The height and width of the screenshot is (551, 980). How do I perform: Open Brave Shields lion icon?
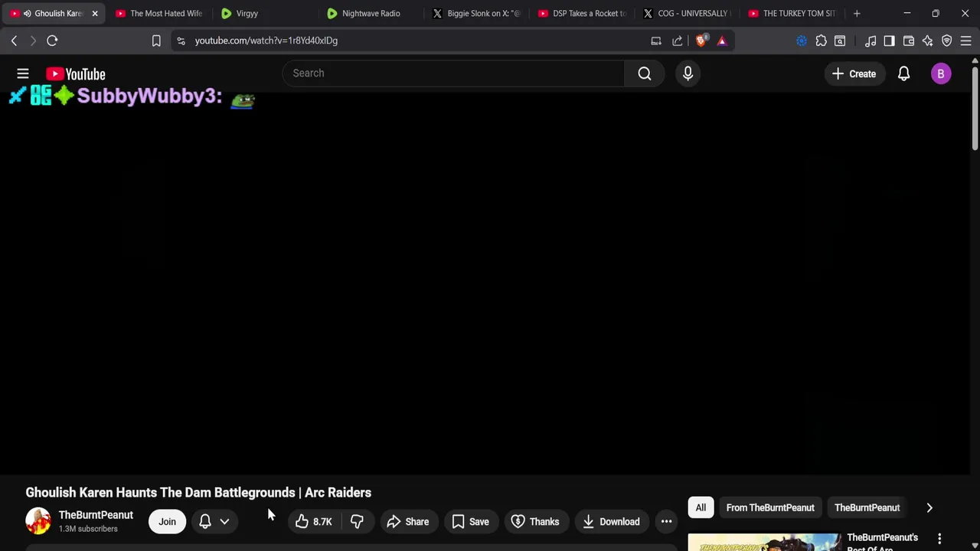701,41
